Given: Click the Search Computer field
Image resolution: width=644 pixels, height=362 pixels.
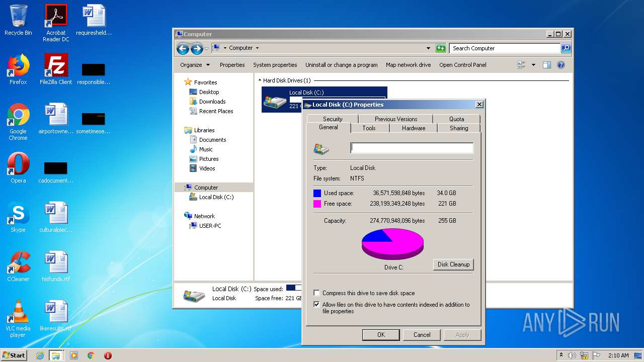Looking at the screenshot, I should click(x=505, y=48).
